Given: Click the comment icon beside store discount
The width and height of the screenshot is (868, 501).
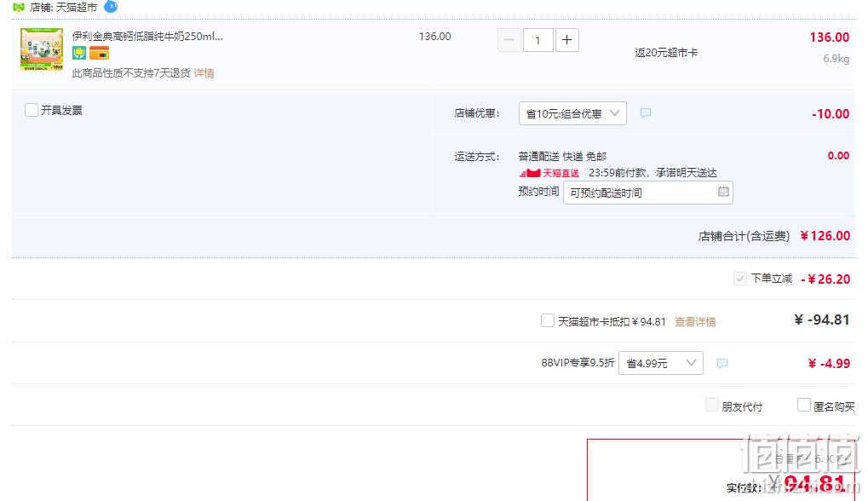Looking at the screenshot, I should (x=646, y=113).
